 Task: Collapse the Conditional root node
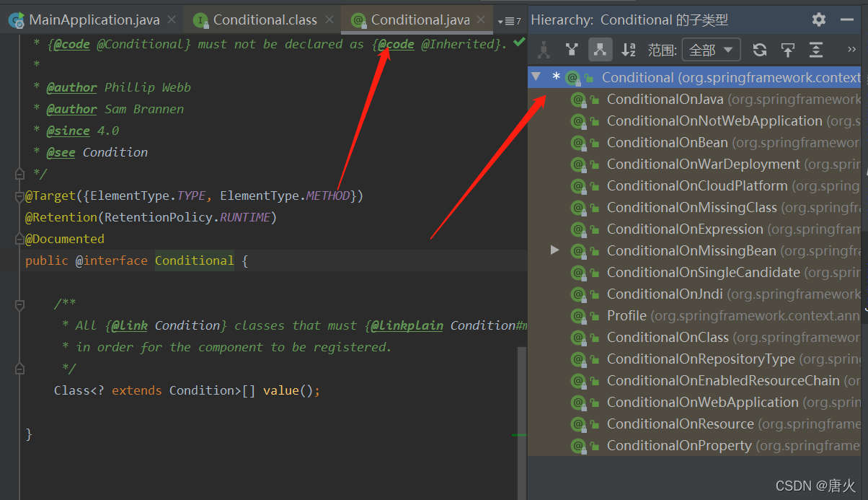point(536,76)
